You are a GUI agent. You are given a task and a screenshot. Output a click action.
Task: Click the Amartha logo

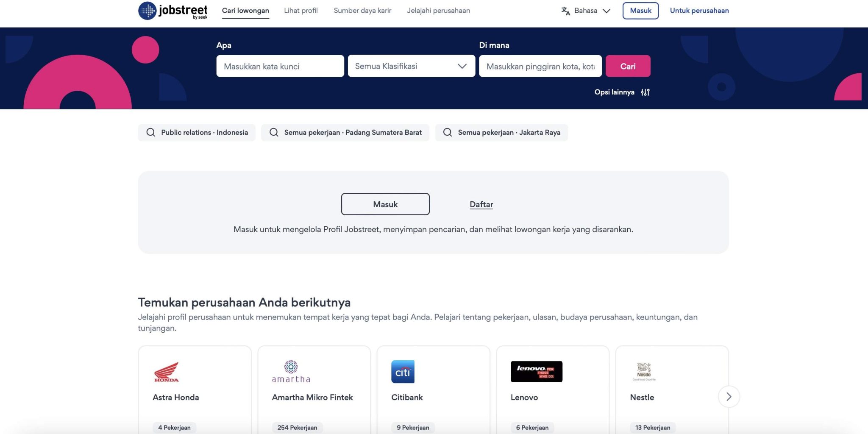click(291, 372)
